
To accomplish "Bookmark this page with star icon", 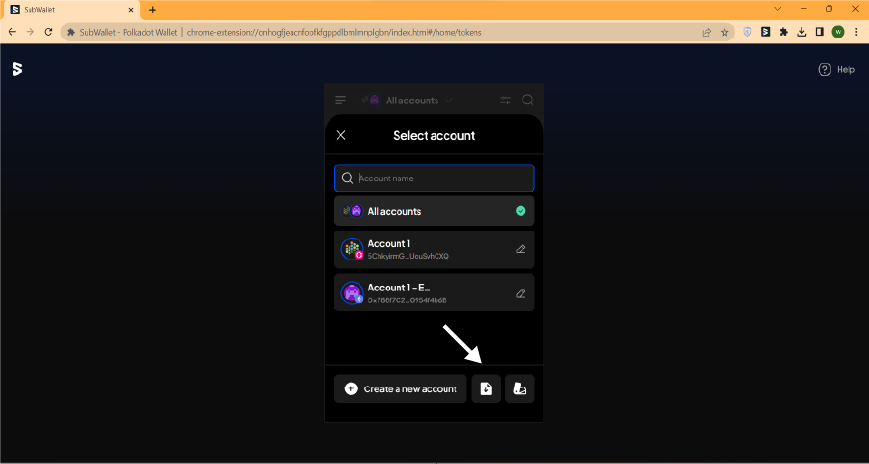I will [x=725, y=32].
